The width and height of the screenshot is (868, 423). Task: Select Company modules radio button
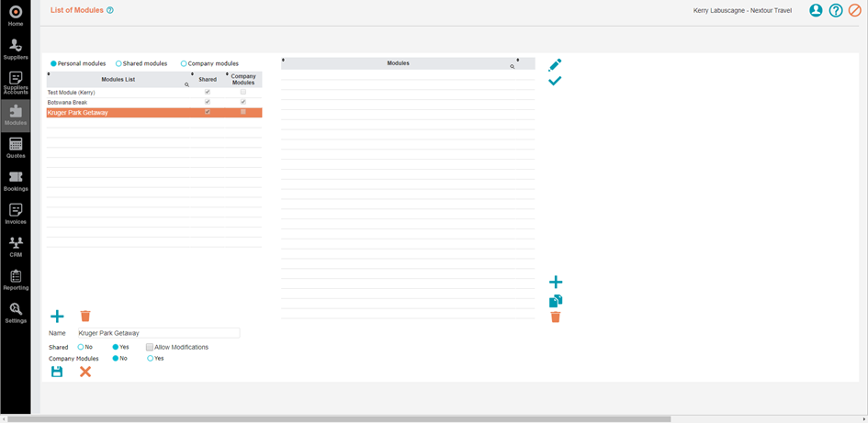(x=184, y=63)
